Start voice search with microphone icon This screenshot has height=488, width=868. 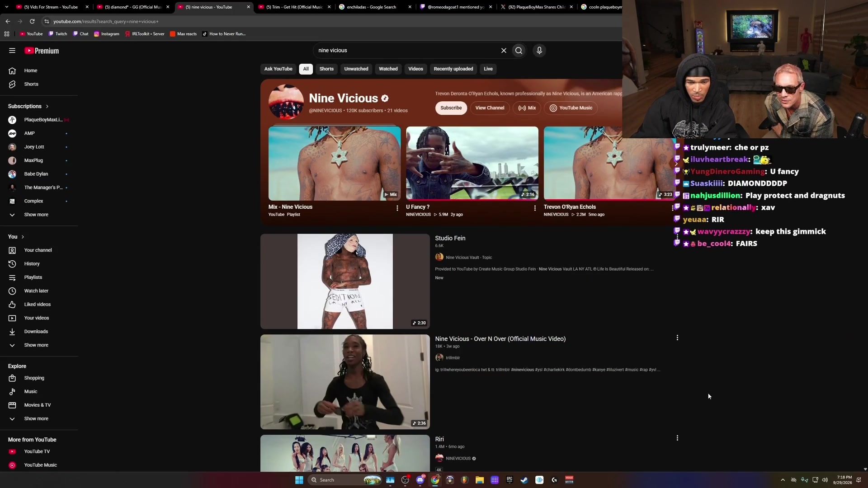coord(539,51)
